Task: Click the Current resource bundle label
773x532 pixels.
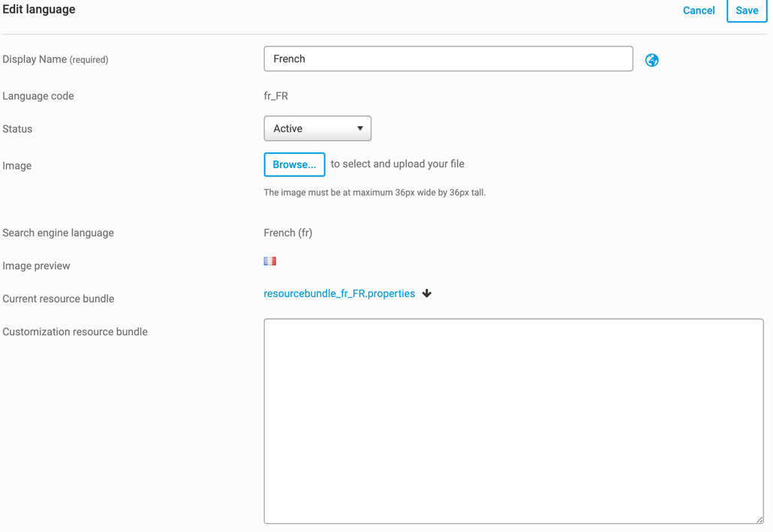Action: (59, 299)
